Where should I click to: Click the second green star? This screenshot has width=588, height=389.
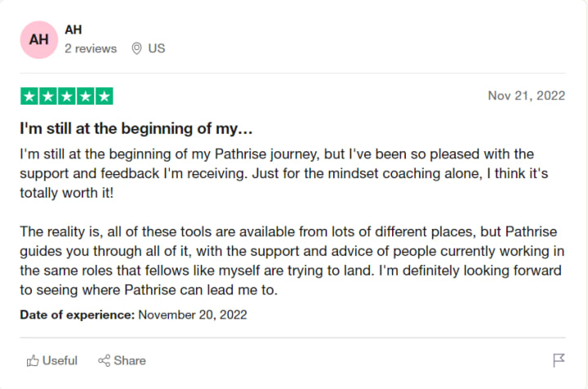point(48,96)
